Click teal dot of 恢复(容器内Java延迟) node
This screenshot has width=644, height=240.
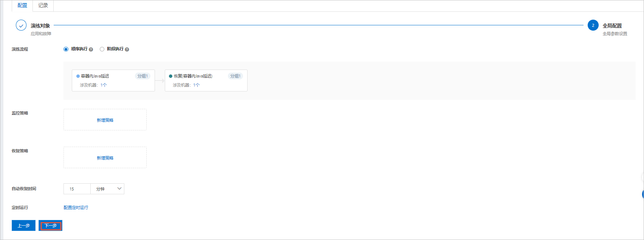click(171, 76)
